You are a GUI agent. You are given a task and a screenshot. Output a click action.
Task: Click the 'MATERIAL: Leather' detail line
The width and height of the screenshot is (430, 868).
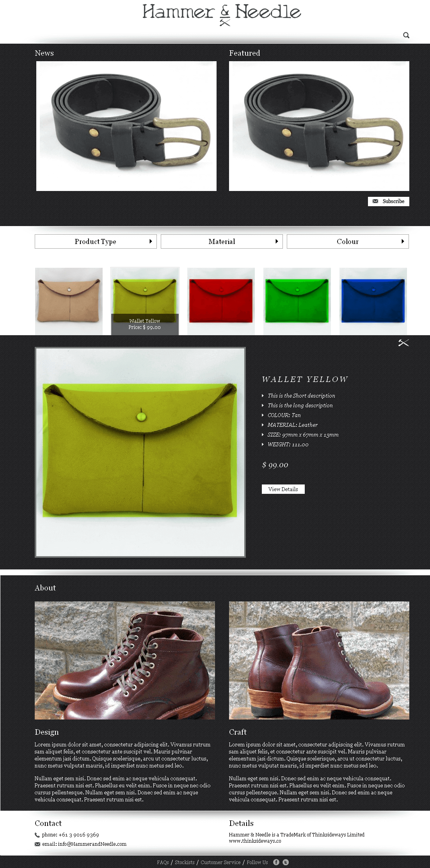click(293, 425)
